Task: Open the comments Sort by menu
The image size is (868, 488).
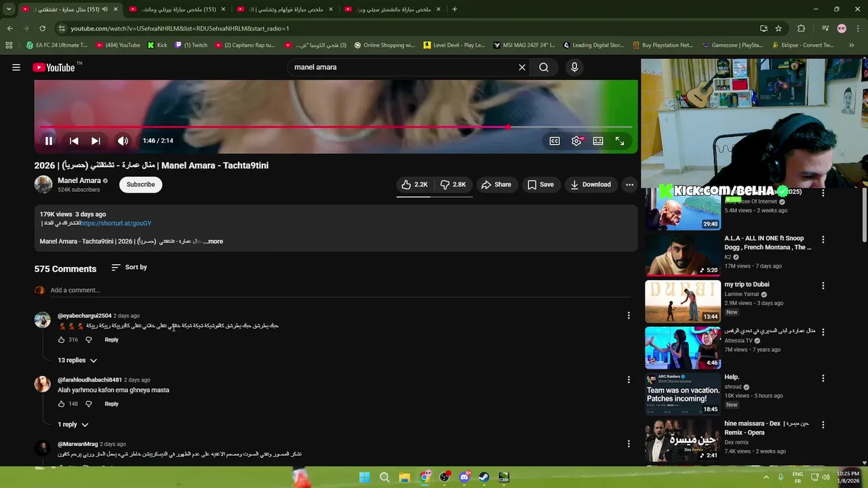Action: pos(129,267)
